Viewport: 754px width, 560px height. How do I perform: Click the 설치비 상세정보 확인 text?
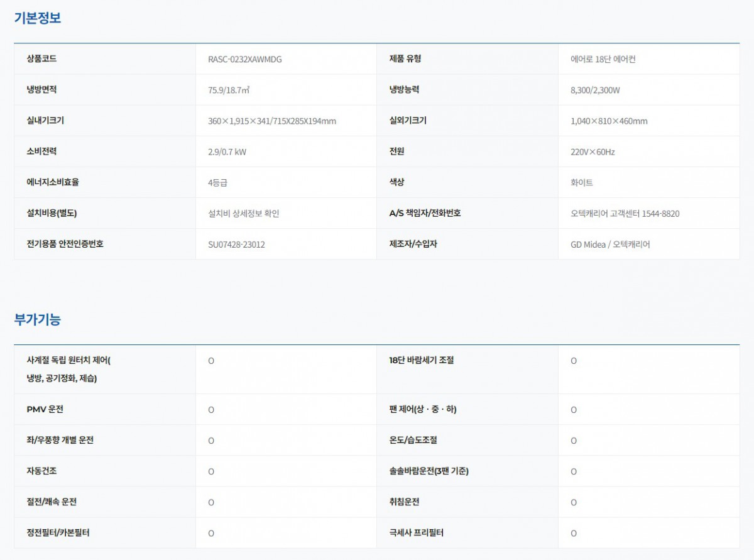click(x=243, y=214)
